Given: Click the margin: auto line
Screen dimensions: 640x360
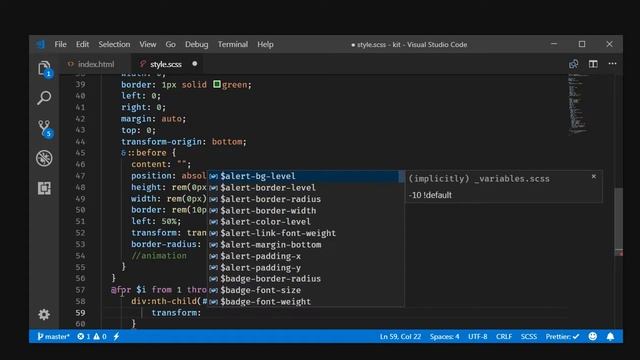Looking at the screenshot, I should tap(153, 119).
